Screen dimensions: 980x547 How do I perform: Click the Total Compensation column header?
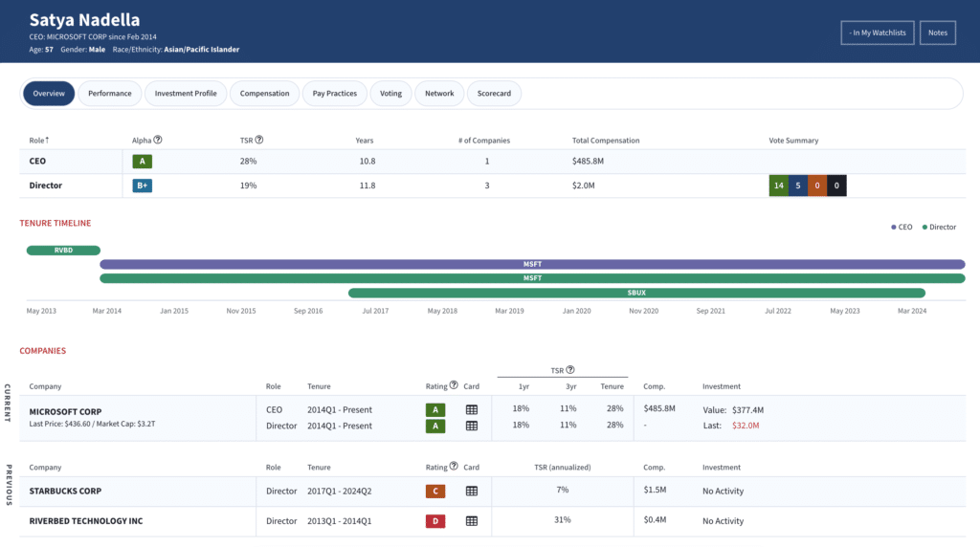click(606, 141)
